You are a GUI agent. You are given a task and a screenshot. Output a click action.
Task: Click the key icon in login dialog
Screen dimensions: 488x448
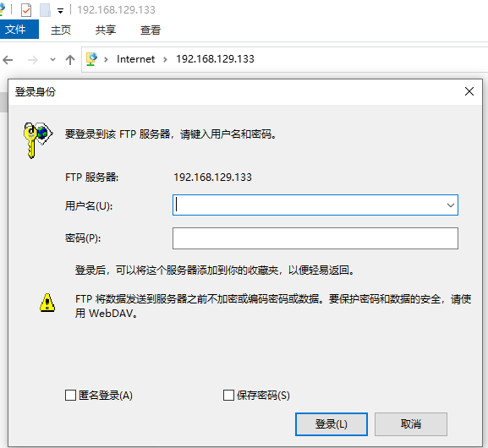pos(38,140)
